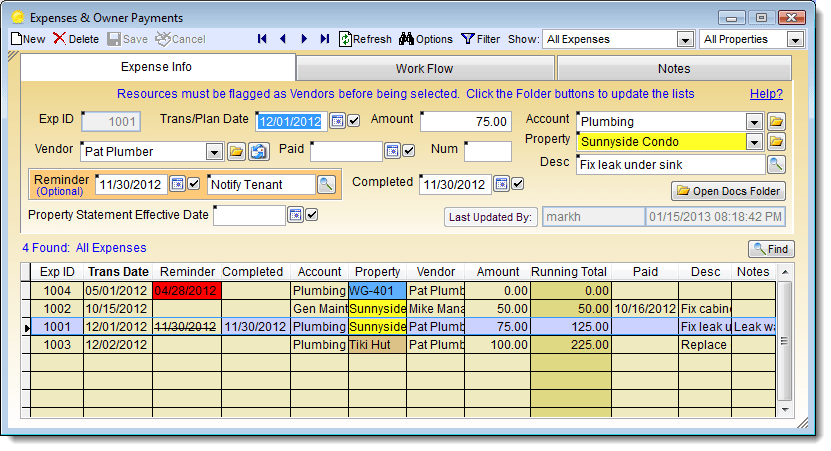
Task: Click the blue WG-401 property cell
Action: pos(377,291)
